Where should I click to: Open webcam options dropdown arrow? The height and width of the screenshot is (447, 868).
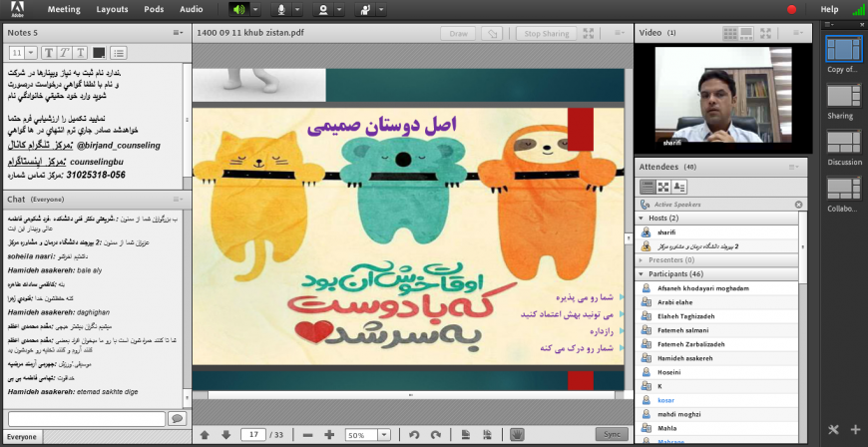coord(339,9)
